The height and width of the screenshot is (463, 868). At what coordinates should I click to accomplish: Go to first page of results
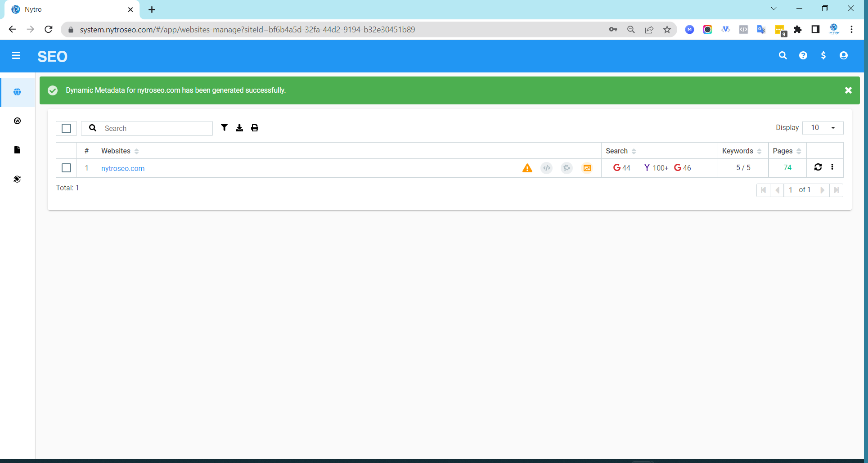click(763, 190)
